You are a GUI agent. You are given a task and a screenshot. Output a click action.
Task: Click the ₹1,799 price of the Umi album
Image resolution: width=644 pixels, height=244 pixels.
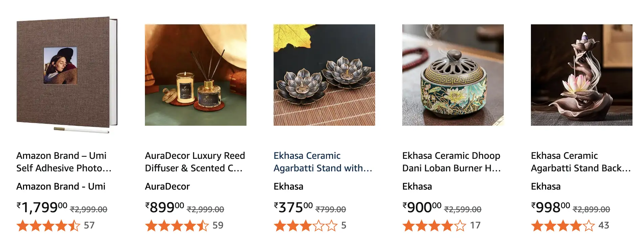42,208
